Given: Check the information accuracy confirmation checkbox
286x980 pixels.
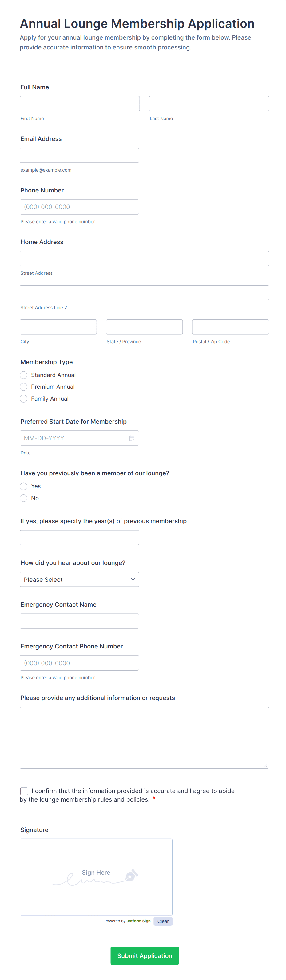Looking at the screenshot, I should (24, 791).
